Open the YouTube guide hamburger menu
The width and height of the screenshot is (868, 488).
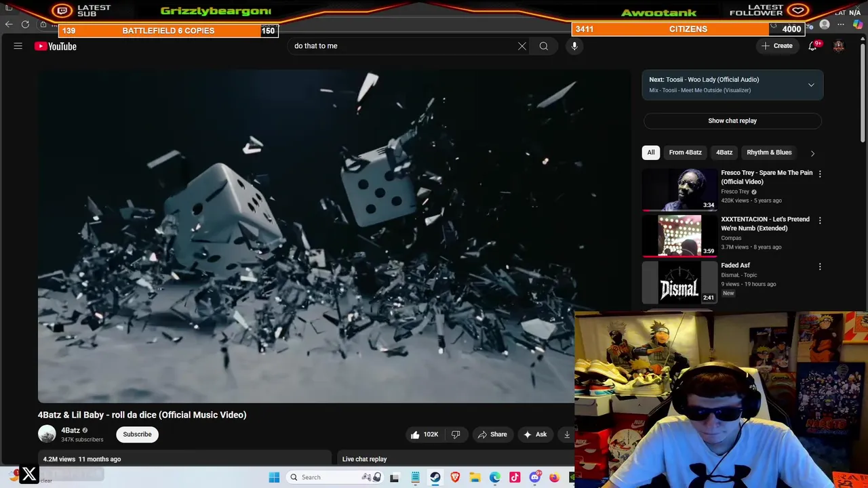click(x=18, y=46)
